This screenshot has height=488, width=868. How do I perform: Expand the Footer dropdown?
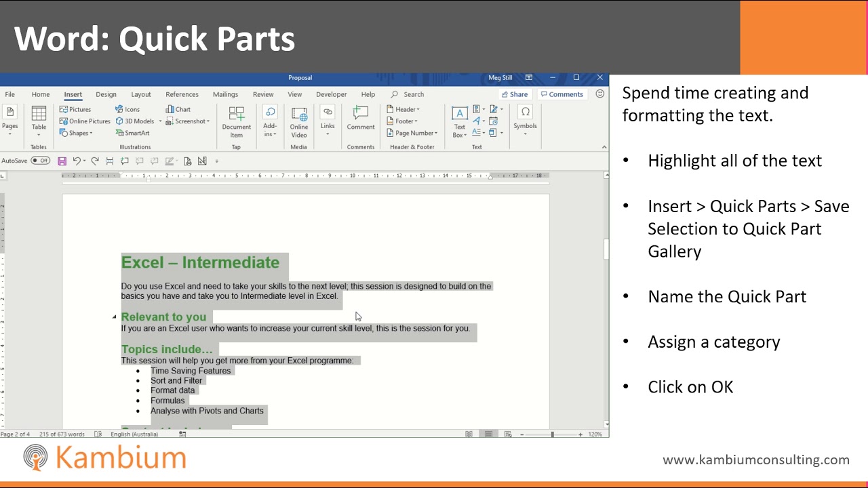click(403, 121)
